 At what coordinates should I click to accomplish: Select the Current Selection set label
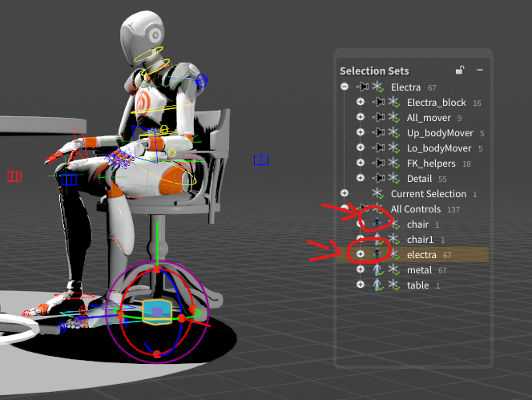(x=429, y=194)
